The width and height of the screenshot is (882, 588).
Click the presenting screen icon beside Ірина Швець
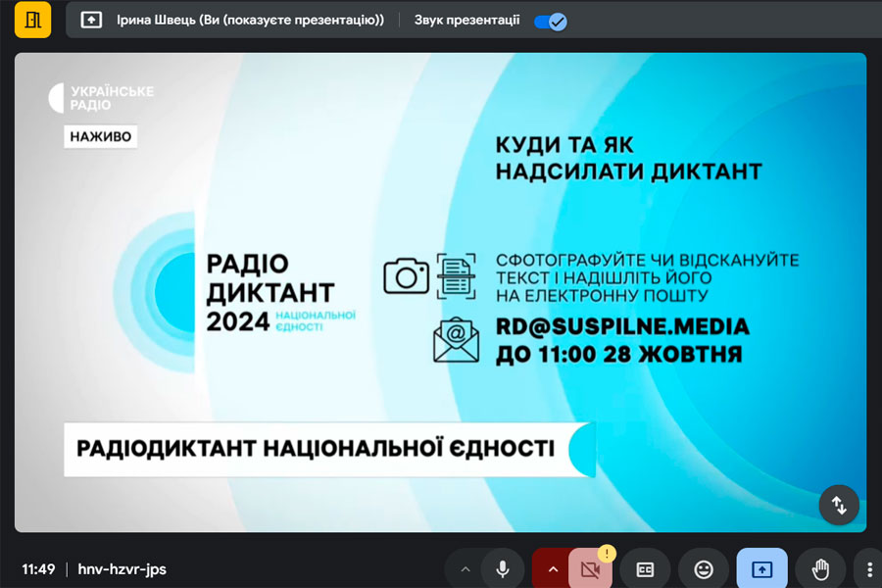pyautogui.click(x=91, y=21)
